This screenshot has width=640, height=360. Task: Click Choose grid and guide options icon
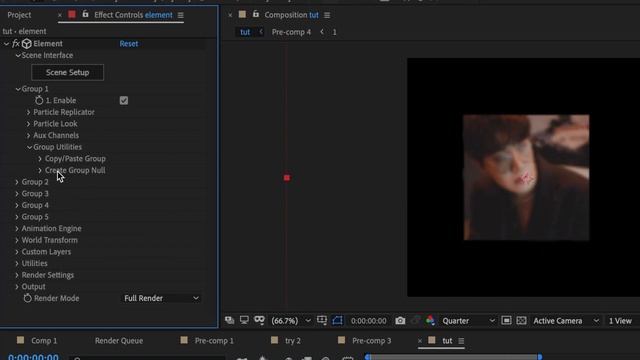pos(322,320)
